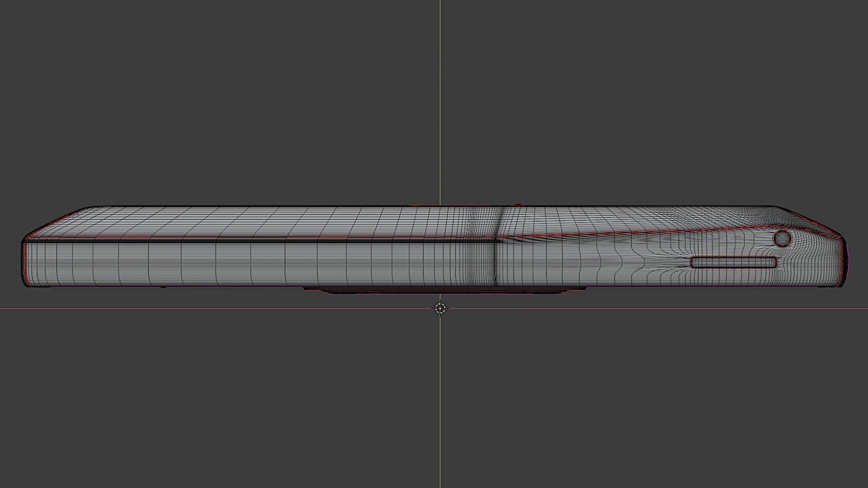Screen dimensions: 868x488
Task: Click the right end cap of the model
Action: (844, 262)
